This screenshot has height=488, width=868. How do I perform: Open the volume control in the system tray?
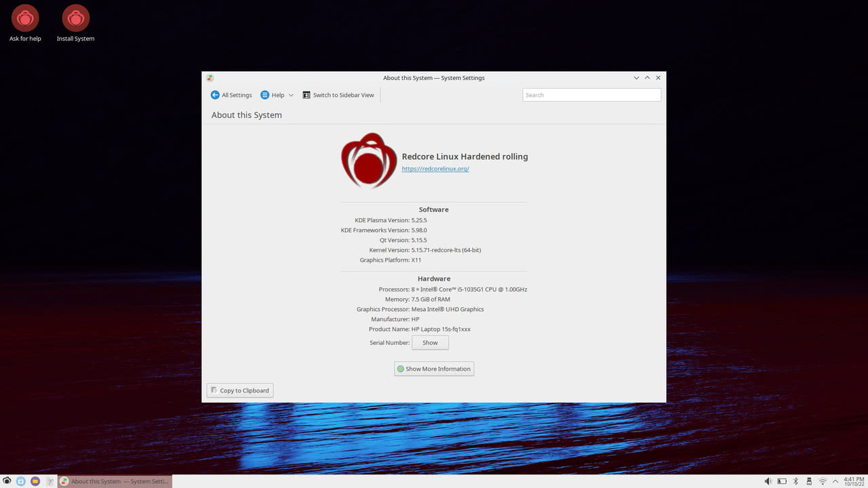coord(768,481)
